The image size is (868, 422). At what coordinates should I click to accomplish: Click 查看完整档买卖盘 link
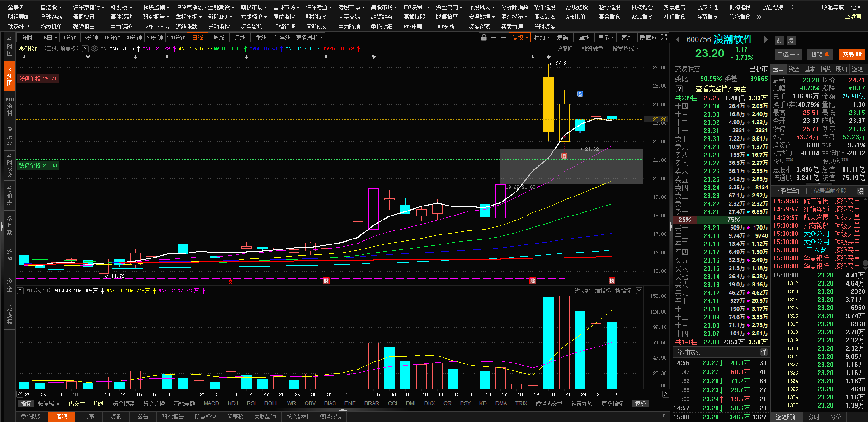pos(721,89)
